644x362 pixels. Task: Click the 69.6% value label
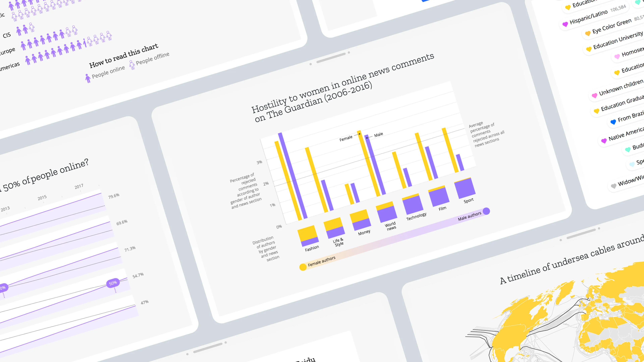122,223
